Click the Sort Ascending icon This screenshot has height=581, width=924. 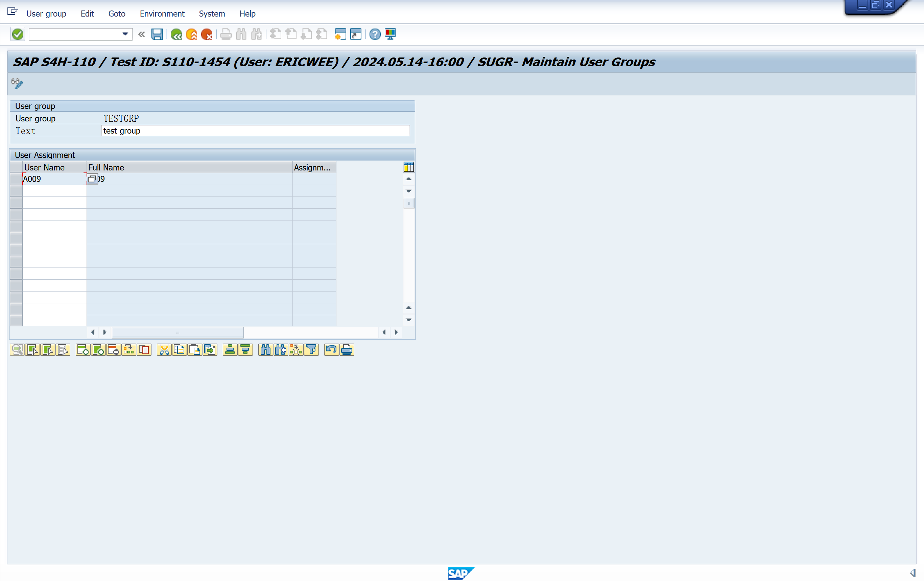click(x=230, y=349)
